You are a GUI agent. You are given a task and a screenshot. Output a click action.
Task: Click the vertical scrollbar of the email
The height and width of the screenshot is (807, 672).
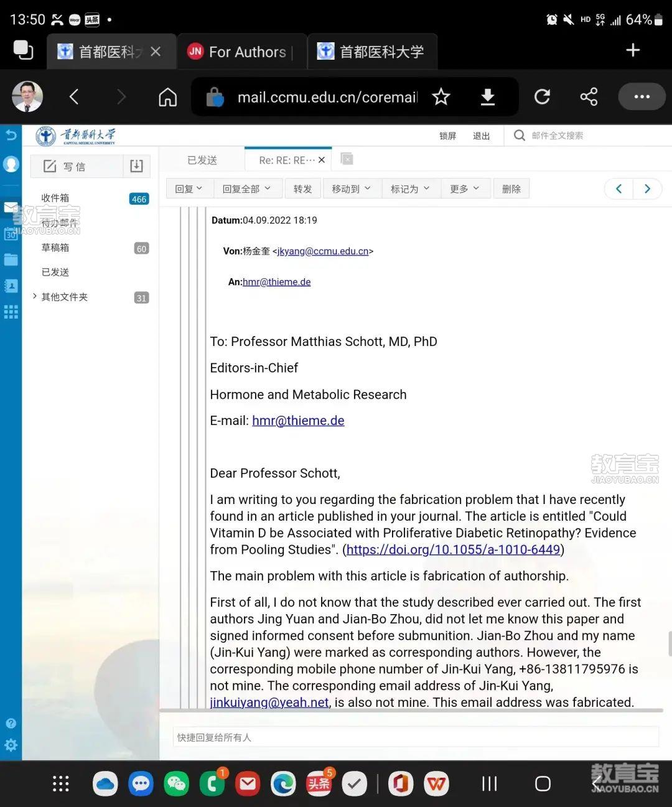tap(670, 643)
